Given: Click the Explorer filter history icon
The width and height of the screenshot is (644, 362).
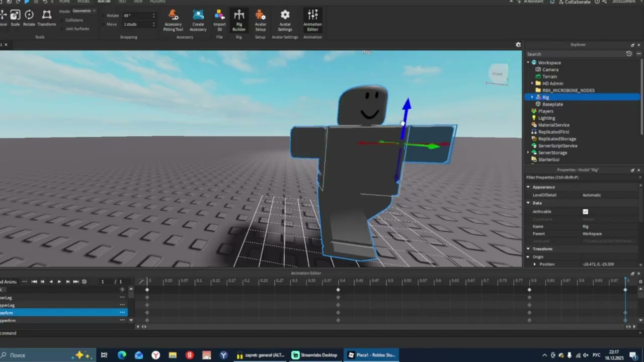Looking at the screenshot, I should (x=629, y=54).
